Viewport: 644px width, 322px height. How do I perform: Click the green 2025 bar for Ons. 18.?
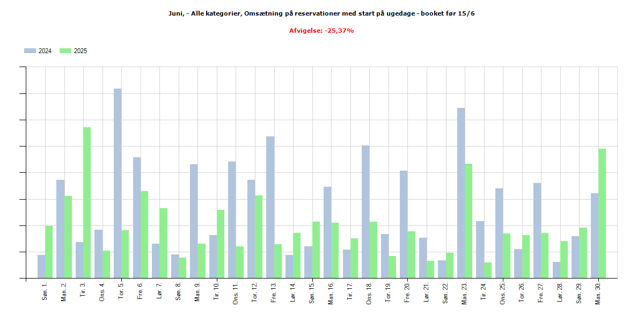pos(372,250)
